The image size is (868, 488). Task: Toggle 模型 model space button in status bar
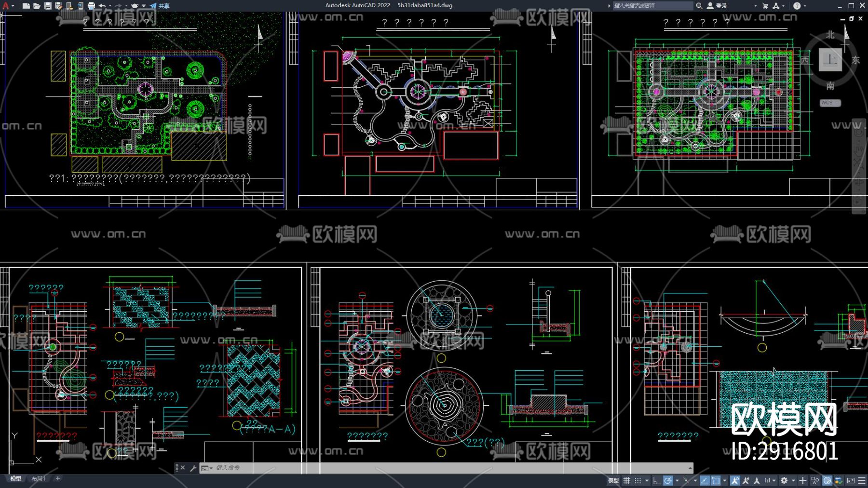pos(613,480)
